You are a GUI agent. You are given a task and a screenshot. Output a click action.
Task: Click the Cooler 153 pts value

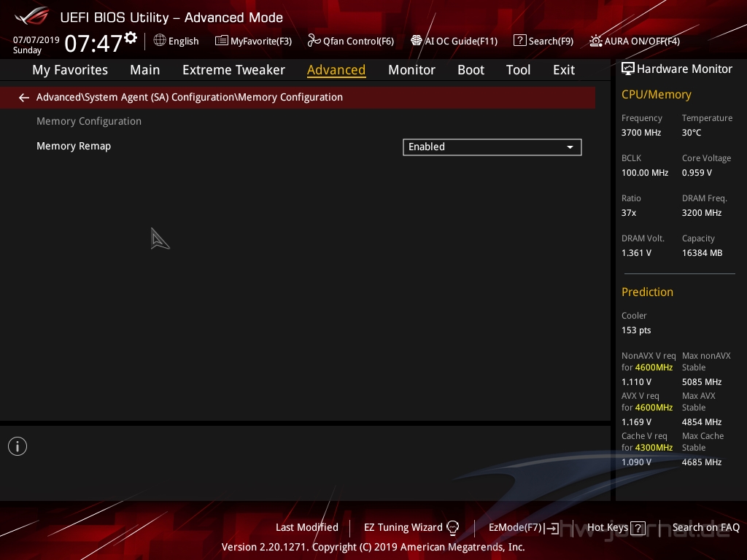pos(636,330)
